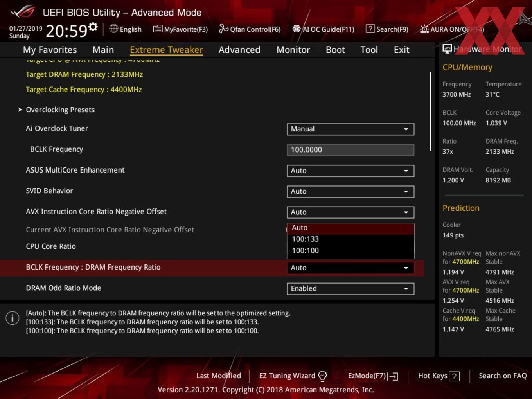532x399 pixels.
Task: Click the English language selector
Action: pyautogui.click(x=125, y=29)
